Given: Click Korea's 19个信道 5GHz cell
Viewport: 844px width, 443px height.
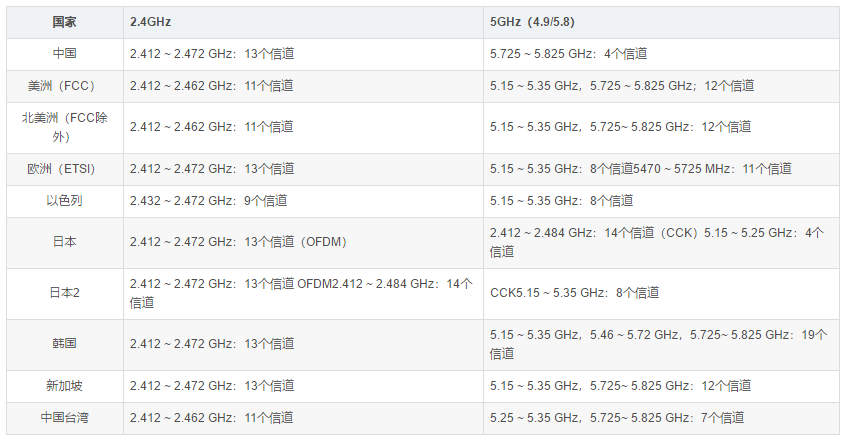Looking at the screenshot, I should [x=658, y=344].
